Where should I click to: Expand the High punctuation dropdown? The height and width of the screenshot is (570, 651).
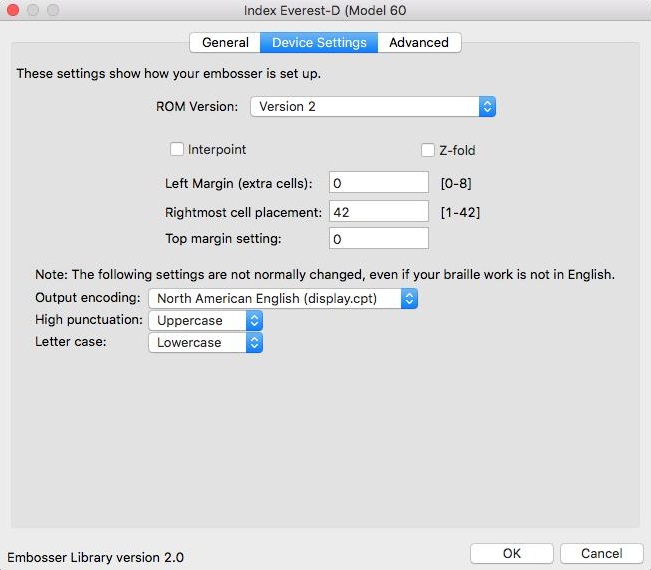coord(205,320)
